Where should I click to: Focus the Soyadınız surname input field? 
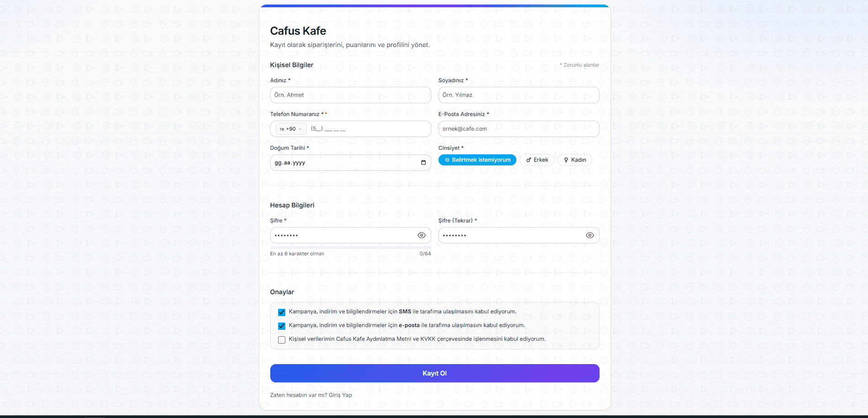(x=519, y=95)
